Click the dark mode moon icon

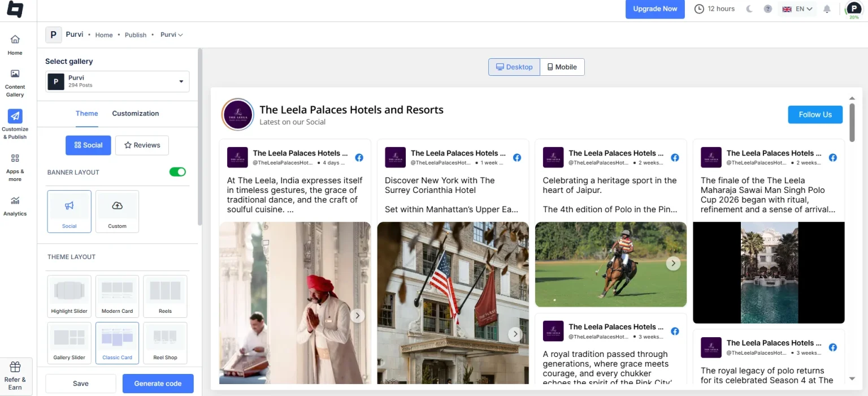pos(749,9)
